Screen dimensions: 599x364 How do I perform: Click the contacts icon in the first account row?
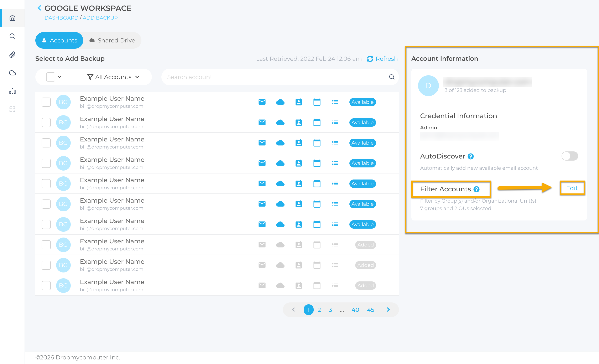tap(298, 102)
